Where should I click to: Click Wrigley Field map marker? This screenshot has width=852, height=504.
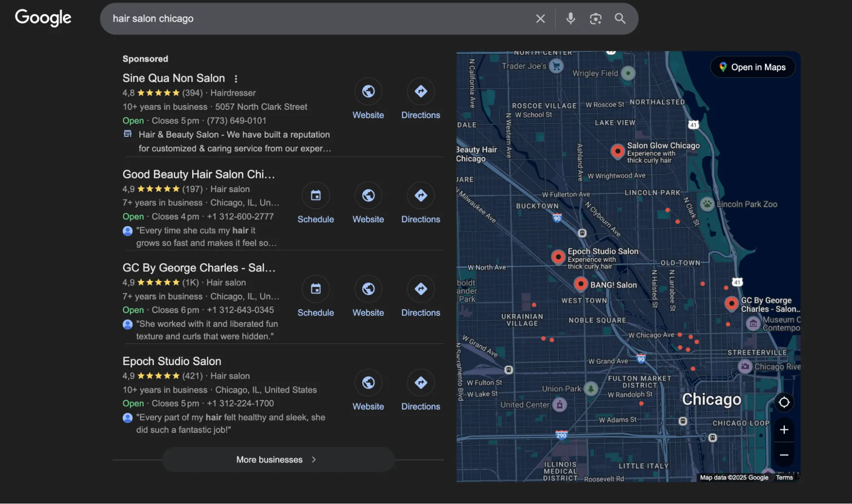coord(628,73)
